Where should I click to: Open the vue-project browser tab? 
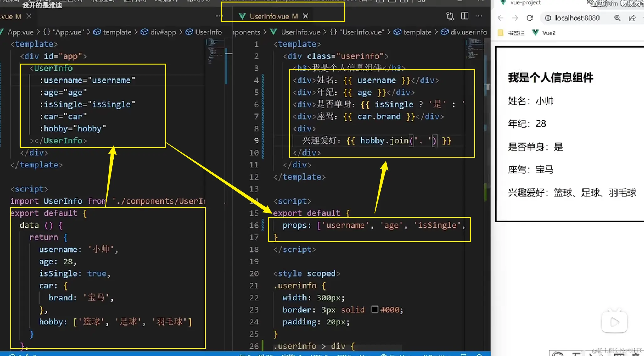coord(525,3)
